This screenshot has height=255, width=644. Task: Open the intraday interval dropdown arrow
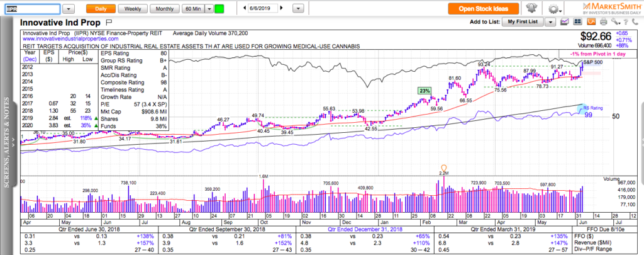pos(209,9)
